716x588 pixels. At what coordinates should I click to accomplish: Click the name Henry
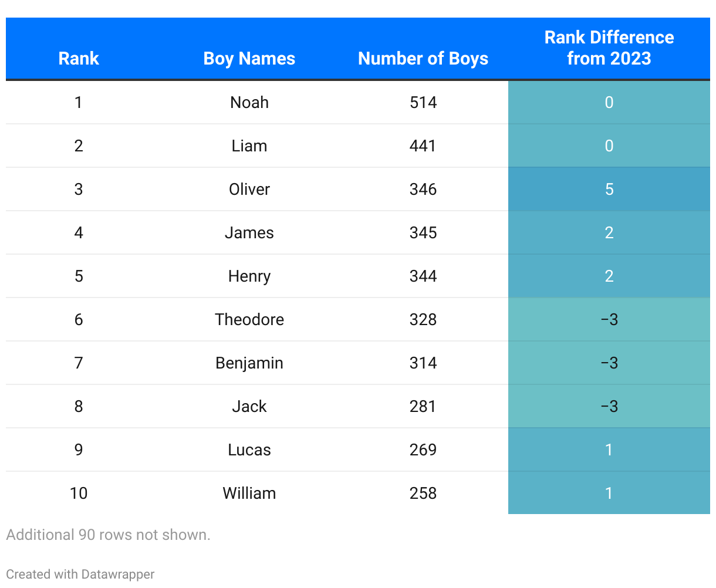249,276
